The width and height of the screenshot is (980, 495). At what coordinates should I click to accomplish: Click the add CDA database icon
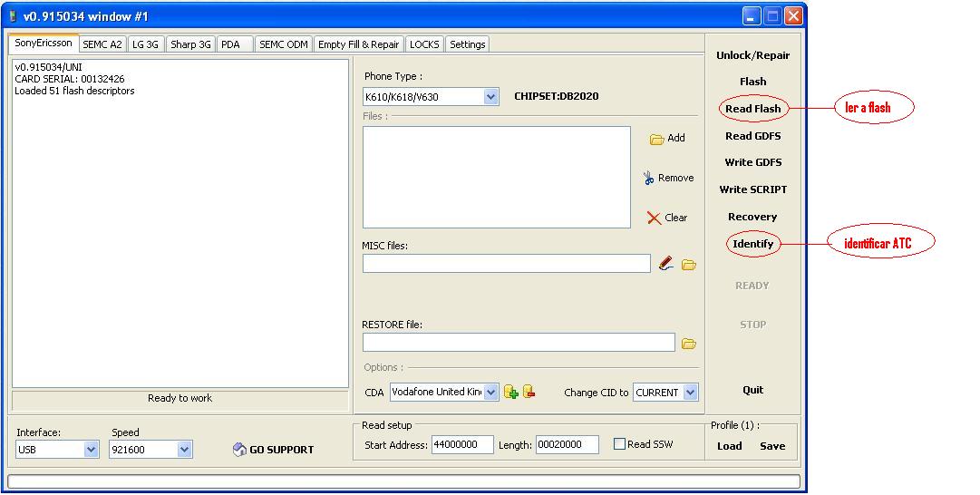pyautogui.click(x=510, y=392)
